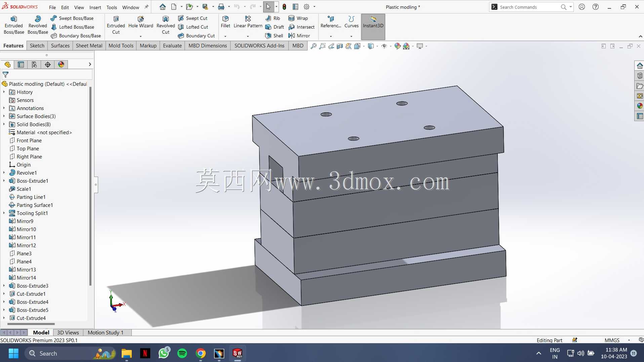
Task: Expand the Revolve1 feature node
Action: (4, 173)
